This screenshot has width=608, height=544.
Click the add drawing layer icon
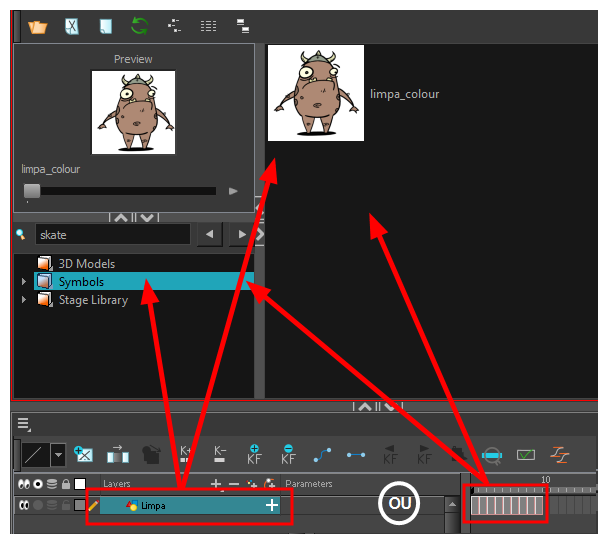click(x=83, y=454)
